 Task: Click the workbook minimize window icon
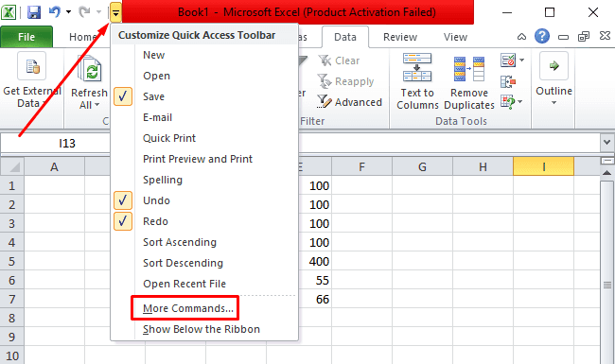[x=564, y=37]
